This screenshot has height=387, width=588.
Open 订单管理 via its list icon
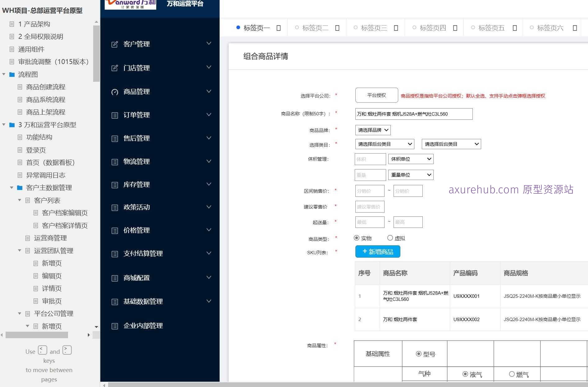point(114,115)
